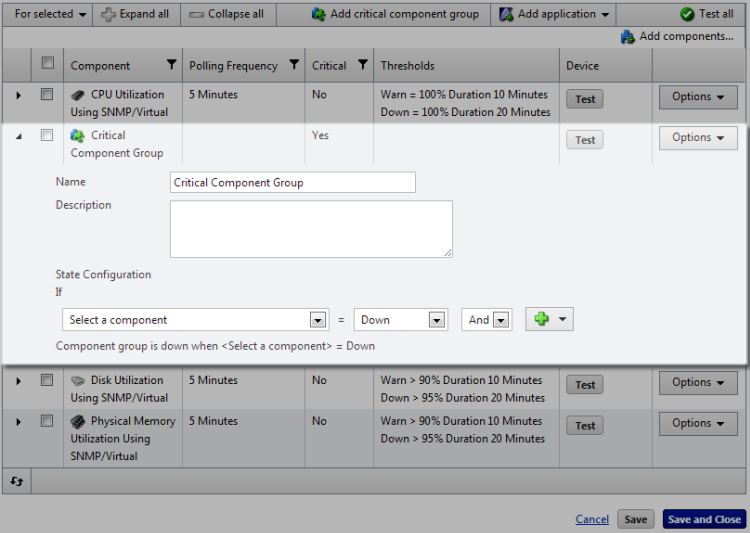Click 'Warn = 100% Duration 10 Minutes' threshold
The height and width of the screenshot is (533, 750).
pyautogui.click(x=464, y=94)
